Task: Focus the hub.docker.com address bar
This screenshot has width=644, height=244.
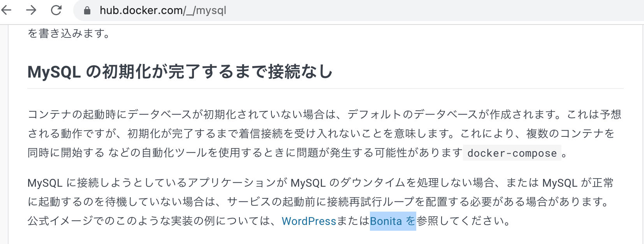Action: (358, 11)
